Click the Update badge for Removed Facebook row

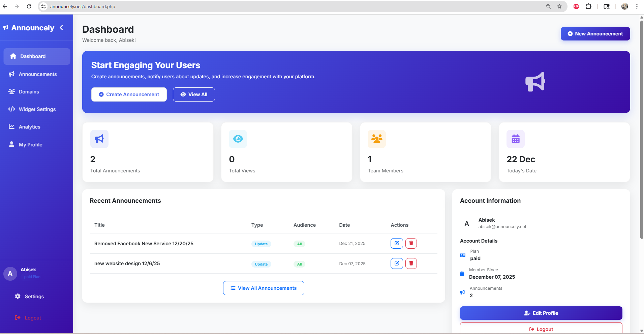click(x=261, y=244)
